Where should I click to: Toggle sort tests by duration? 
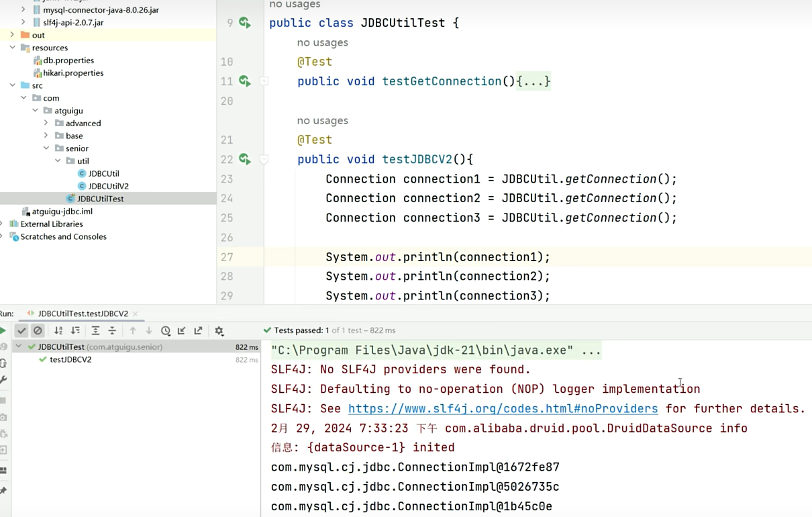click(x=75, y=330)
